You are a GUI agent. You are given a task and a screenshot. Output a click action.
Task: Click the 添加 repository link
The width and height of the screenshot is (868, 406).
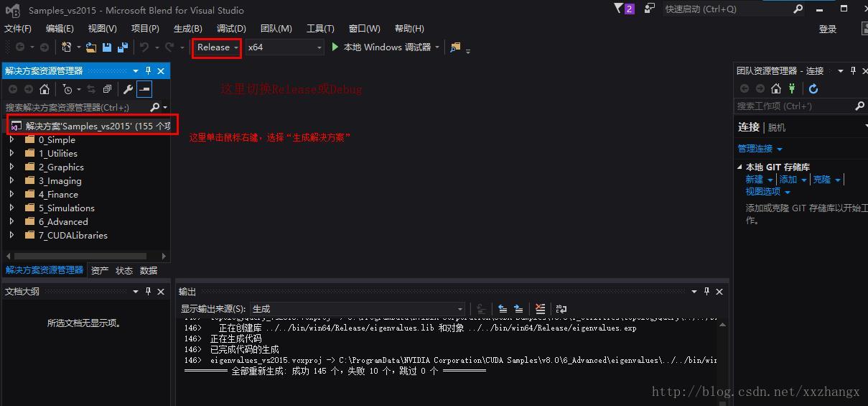click(788, 180)
